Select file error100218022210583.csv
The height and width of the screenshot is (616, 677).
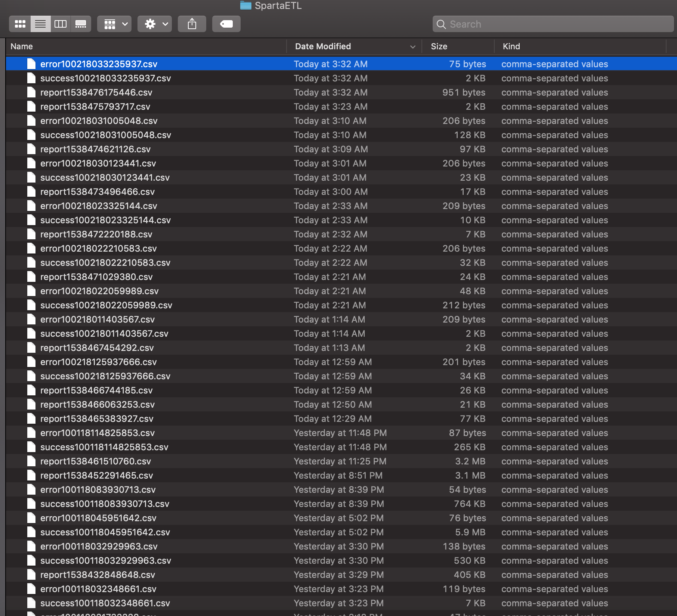341,248
